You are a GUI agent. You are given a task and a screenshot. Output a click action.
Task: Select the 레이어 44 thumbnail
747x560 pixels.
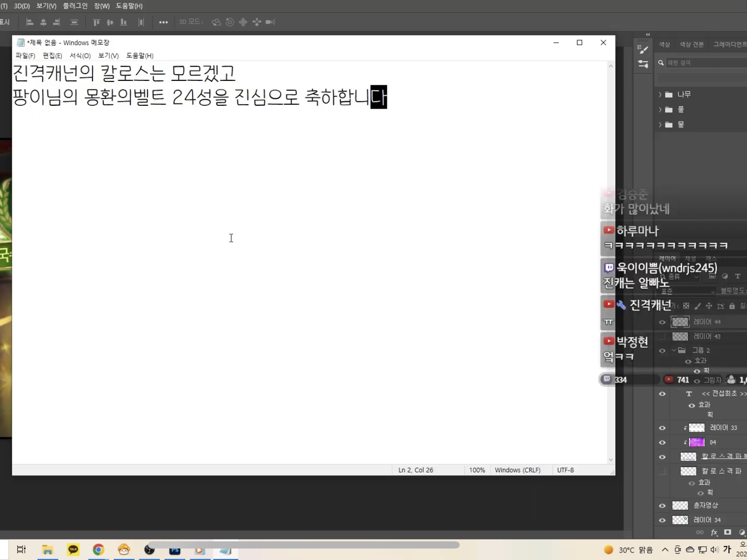(x=680, y=322)
